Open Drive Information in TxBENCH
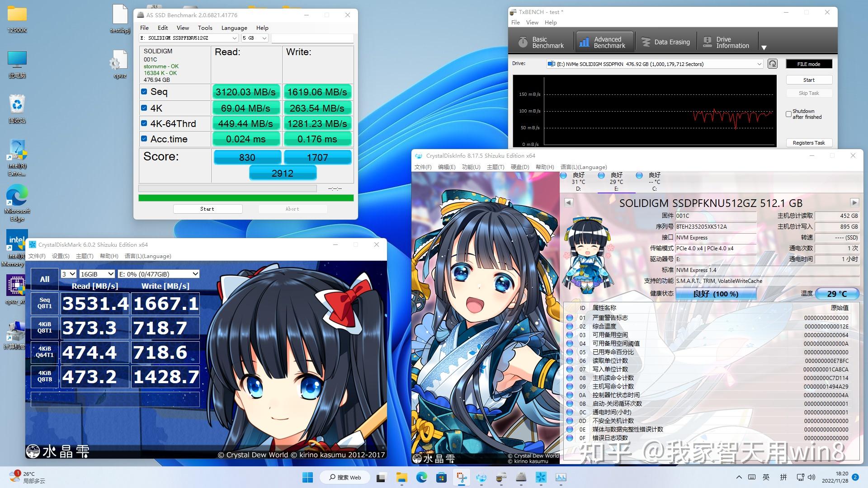 pos(727,42)
